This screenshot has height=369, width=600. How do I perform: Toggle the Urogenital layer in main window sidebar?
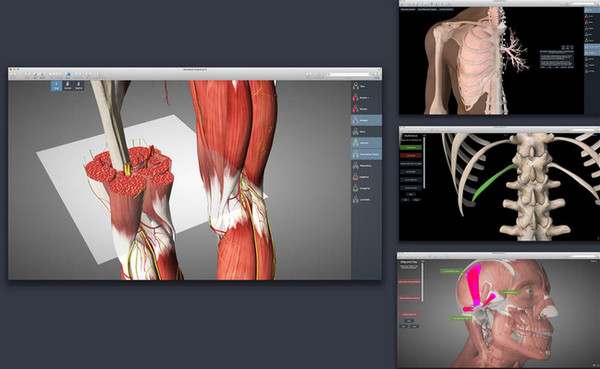(x=366, y=188)
